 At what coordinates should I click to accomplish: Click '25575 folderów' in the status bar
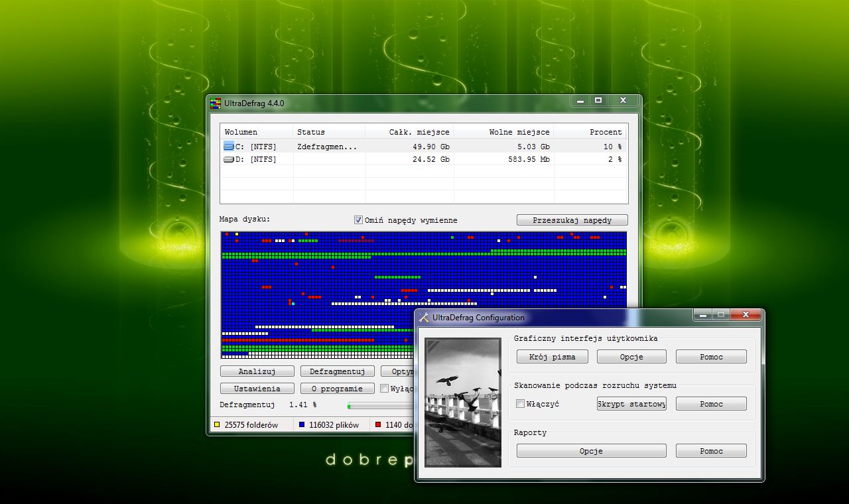pos(251,424)
